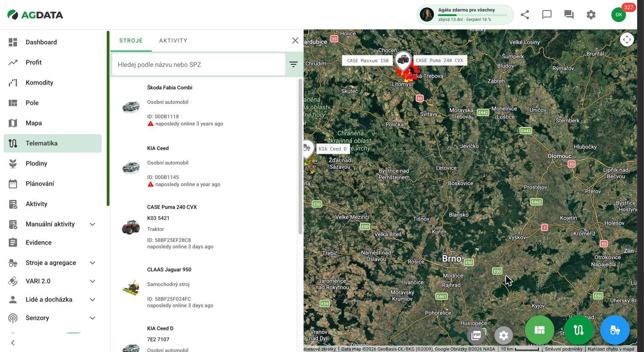Open Komodity in the sidebar

coord(52,83)
